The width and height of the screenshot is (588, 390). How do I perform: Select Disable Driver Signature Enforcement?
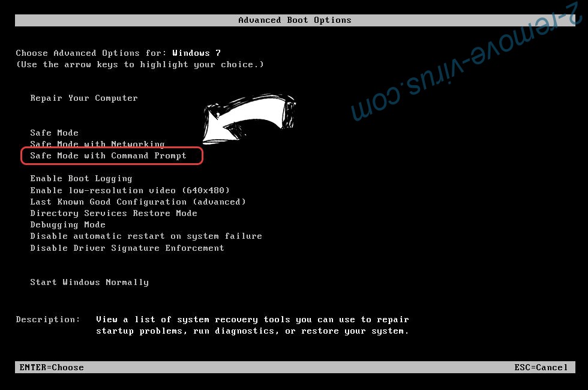pyautogui.click(x=127, y=248)
